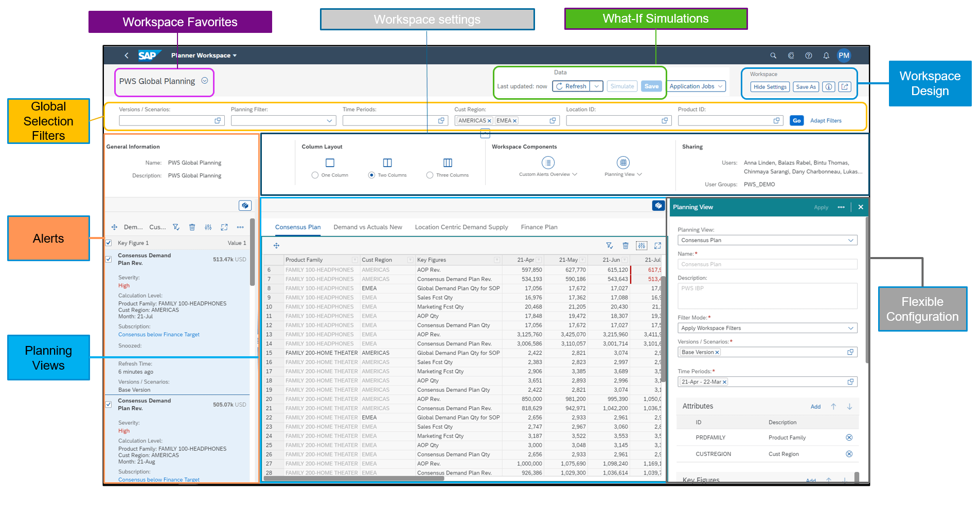Select the One Column layout option

pos(315,175)
